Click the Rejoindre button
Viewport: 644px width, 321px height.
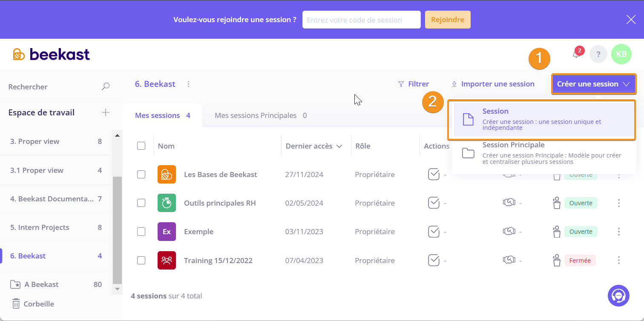coord(448,20)
